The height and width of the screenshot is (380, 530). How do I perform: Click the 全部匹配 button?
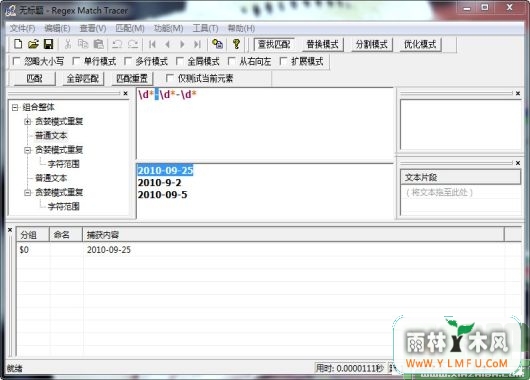[83, 78]
